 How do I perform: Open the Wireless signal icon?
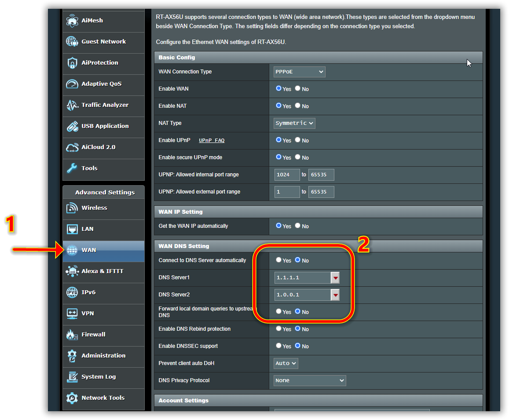pyautogui.click(x=72, y=208)
